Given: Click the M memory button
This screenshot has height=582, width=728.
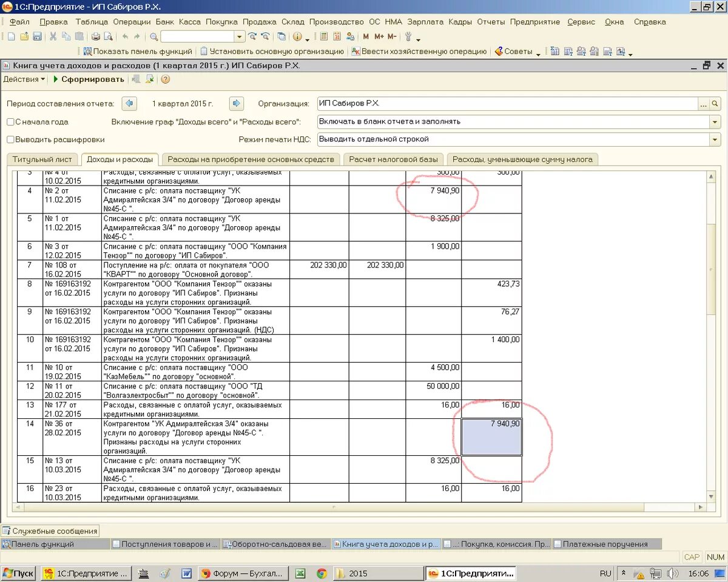Looking at the screenshot, I should [366, 36].
